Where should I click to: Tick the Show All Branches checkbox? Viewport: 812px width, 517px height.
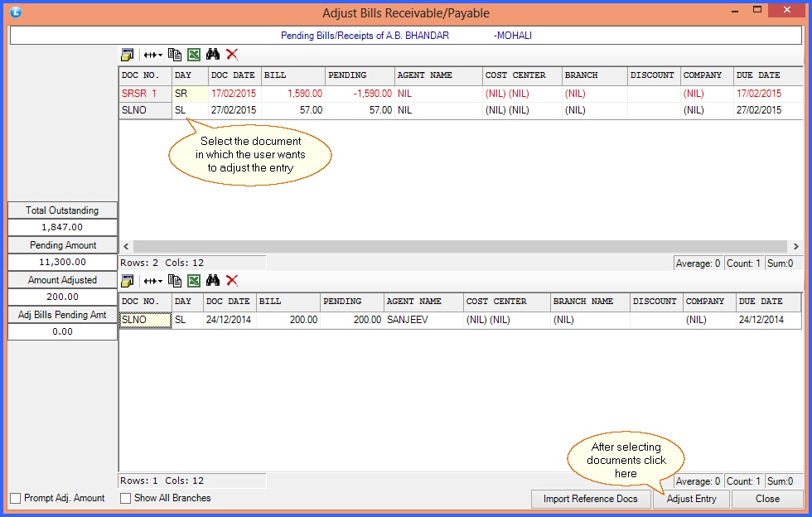[126, 499]
